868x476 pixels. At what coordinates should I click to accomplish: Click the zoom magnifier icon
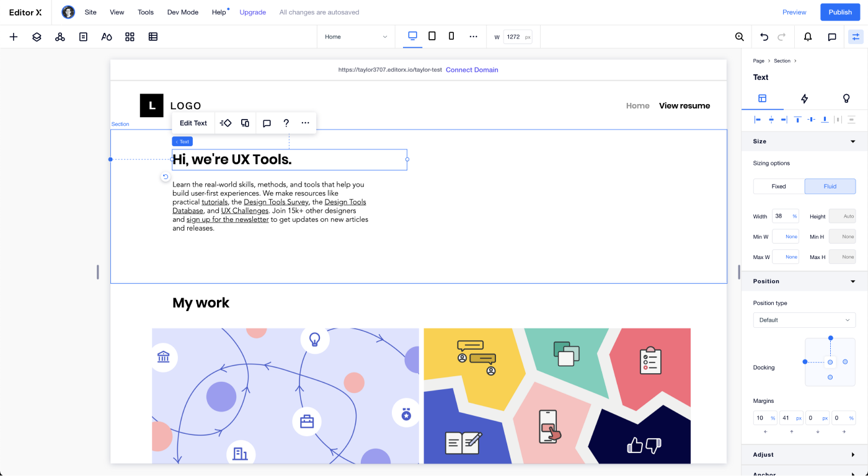(739, 37)
